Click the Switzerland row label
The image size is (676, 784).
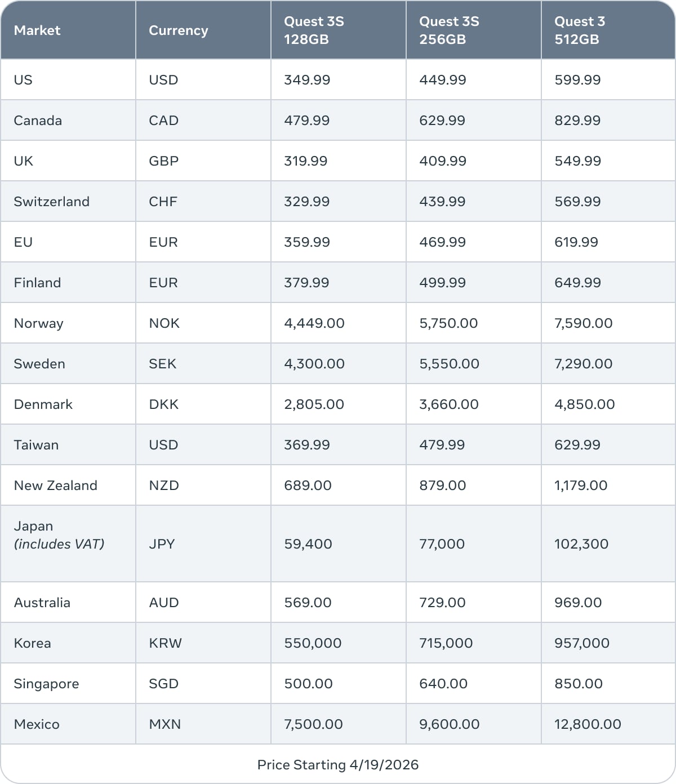click(x=51, y=202)
